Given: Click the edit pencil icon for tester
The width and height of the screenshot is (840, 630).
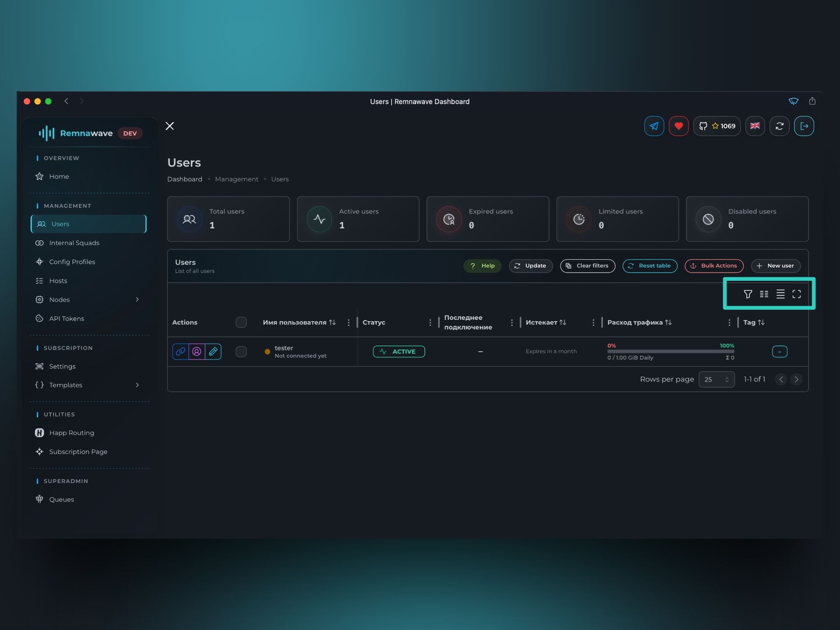Looking at the screenshot, I should [213, 351].
